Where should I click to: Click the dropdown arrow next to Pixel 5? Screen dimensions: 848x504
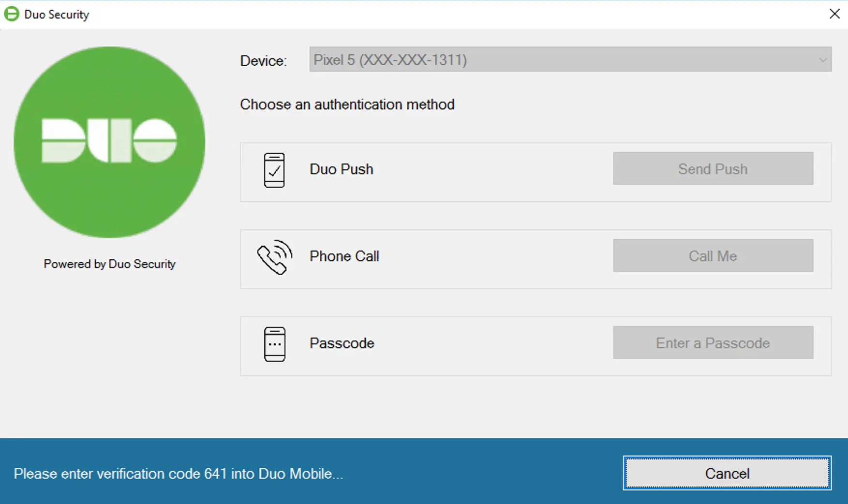(x=823, y=60)
